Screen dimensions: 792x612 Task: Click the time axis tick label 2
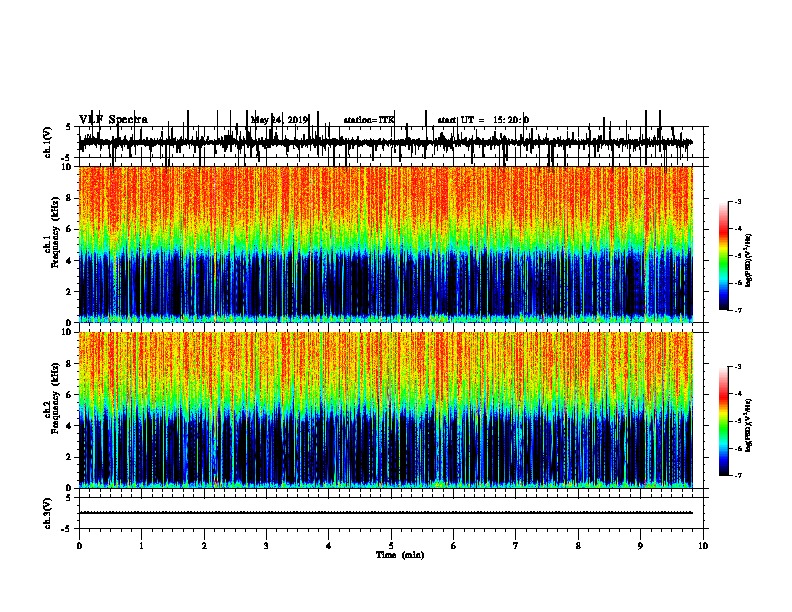(x=204, y=546)
